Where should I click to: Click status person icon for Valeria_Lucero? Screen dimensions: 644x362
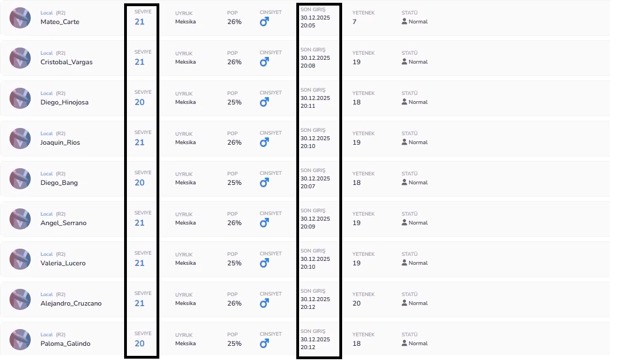[x=404, y=262]
